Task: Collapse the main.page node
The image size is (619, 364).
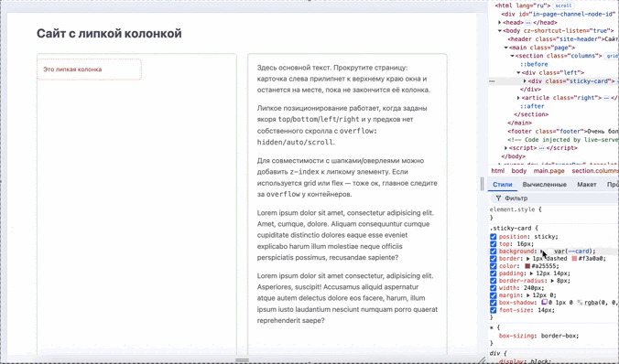Action: click(506, 48)
